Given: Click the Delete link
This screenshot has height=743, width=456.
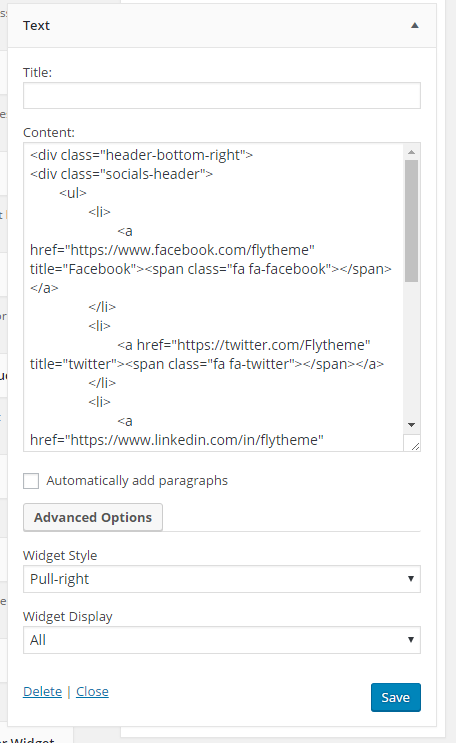Looking at the screenshot, I should pyautogui.click(x=43, y=692).
